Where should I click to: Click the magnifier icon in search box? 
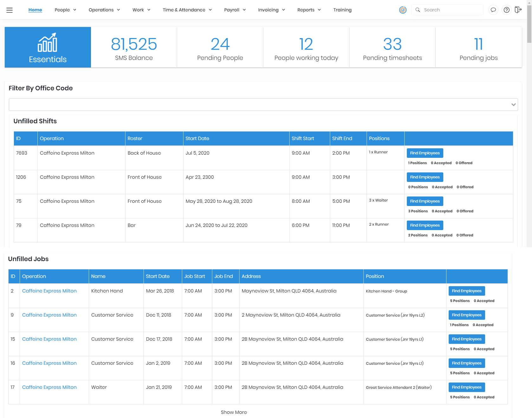click(418, 10)
